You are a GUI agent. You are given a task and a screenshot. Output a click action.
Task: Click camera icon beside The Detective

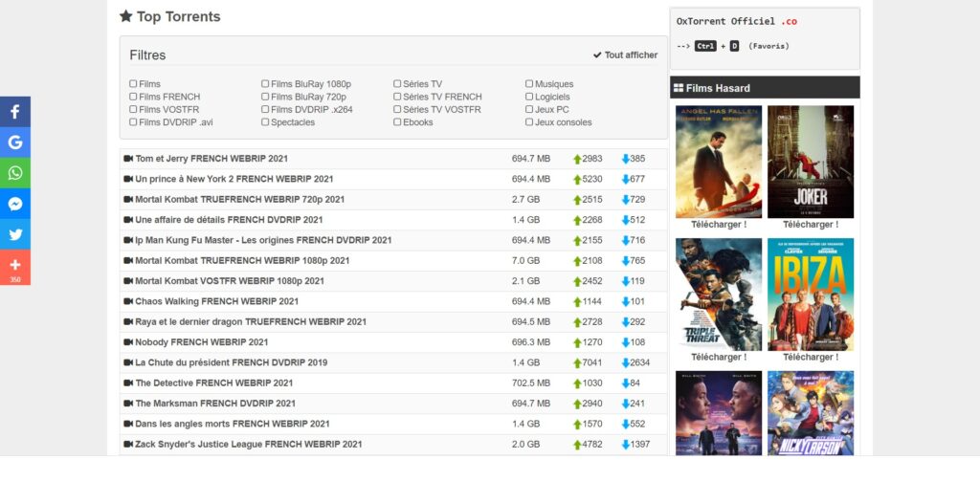128,383
